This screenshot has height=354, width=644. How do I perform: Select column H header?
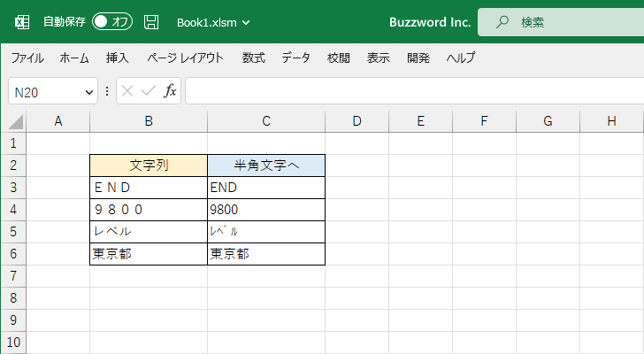coord(612,121)
